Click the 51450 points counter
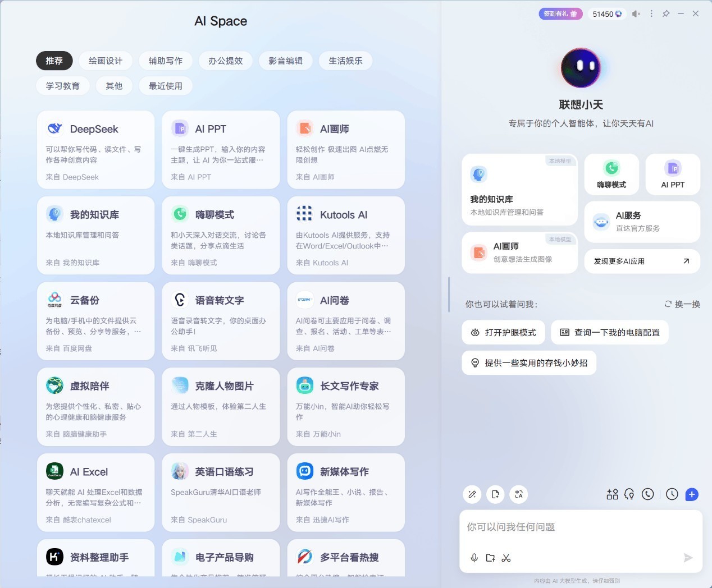This screenshot has width=712, height=588. pyautogui.click(x=607, y=14)
